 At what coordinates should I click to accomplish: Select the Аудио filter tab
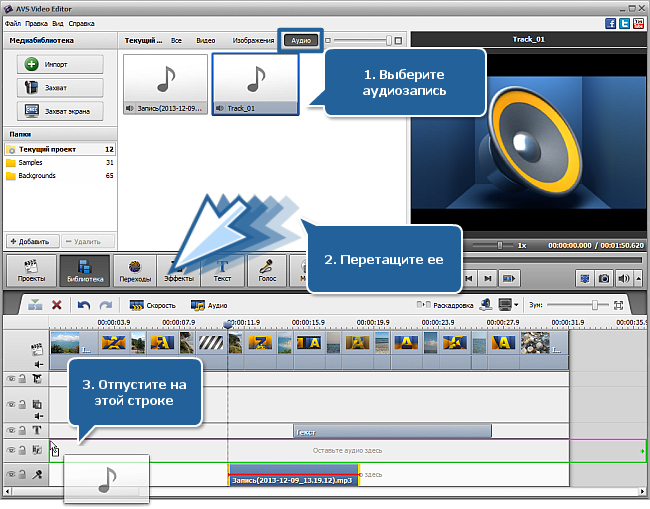[301, 40]
